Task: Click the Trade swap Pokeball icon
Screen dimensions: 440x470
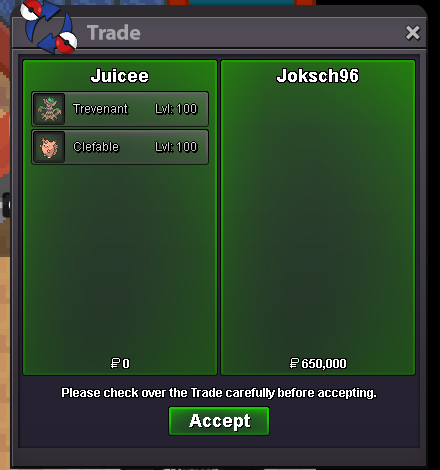Action: click(x=49, y=27)
